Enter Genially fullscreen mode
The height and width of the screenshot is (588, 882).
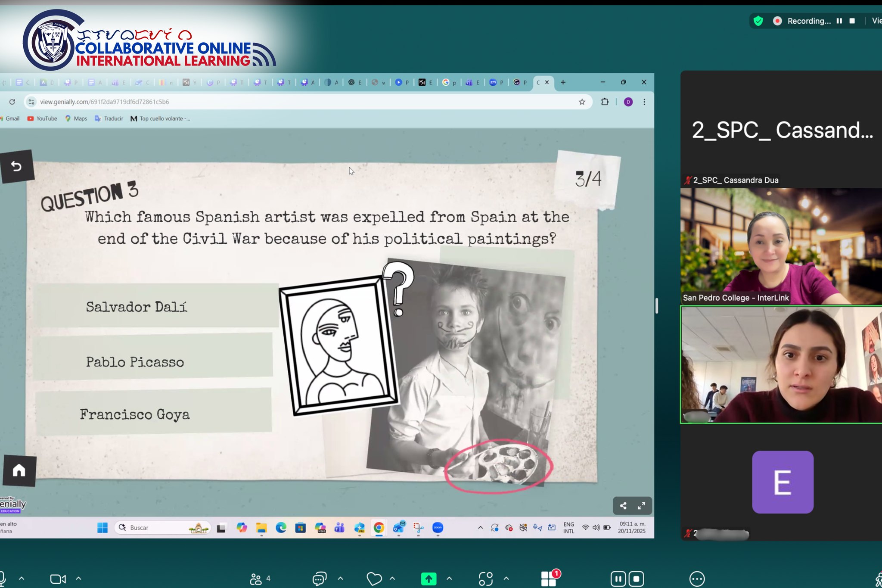click(x=641, y=506)
